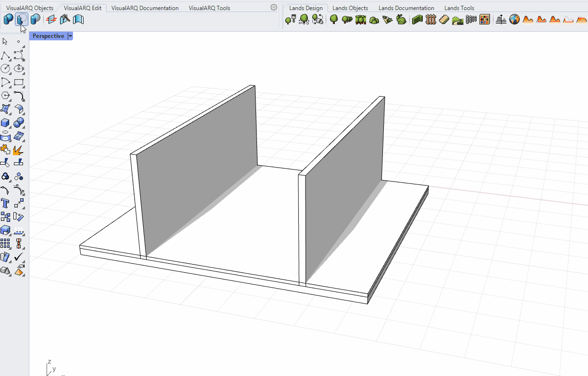
Task: Select the Ellipse tool
Action: (19, 69)
